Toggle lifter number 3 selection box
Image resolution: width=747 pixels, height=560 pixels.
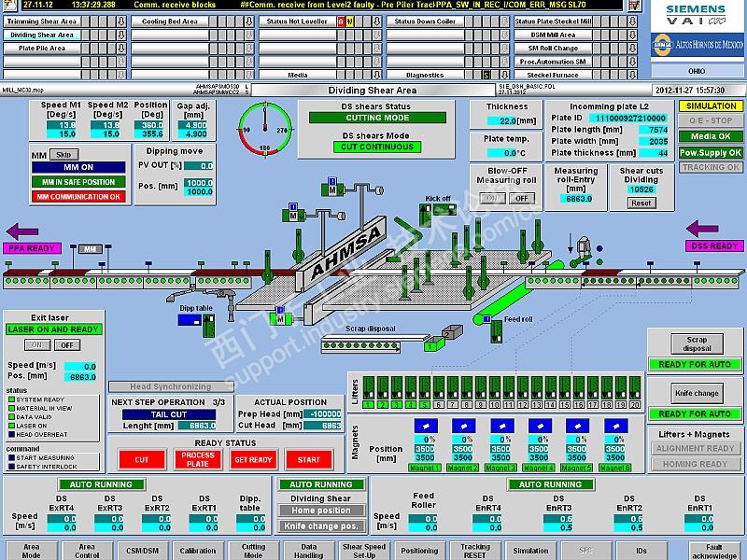396,405
